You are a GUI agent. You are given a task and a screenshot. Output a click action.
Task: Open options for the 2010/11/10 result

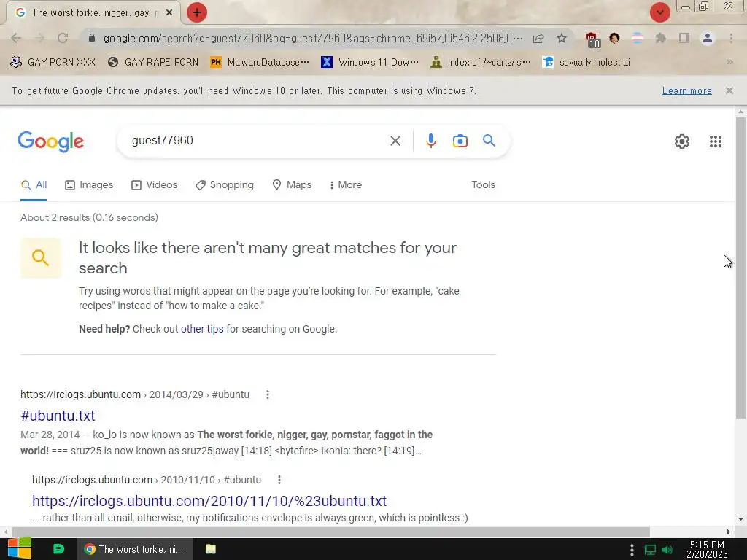(x=279, y=480)
